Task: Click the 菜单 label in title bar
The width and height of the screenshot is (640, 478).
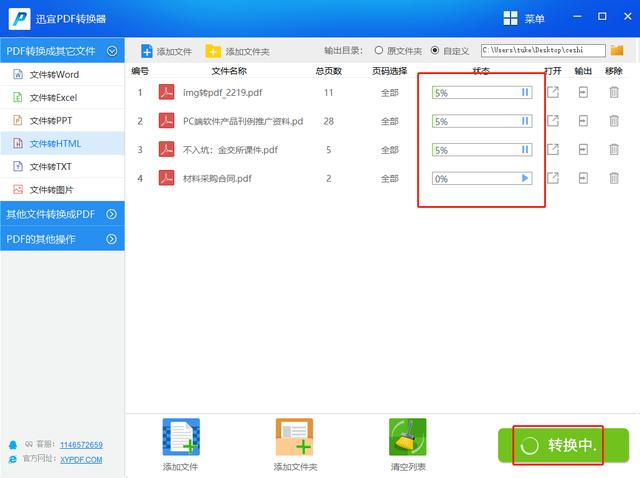Action: (534, 19)
